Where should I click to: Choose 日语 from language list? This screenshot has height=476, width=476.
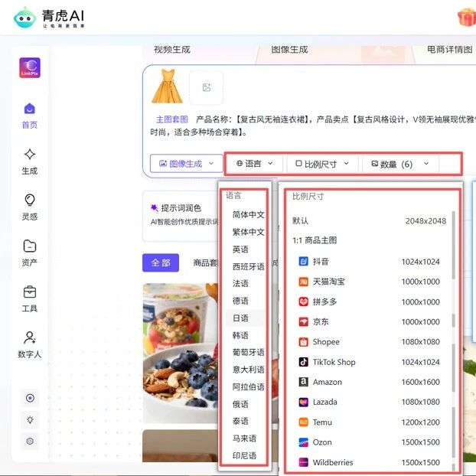pyautogui.click(x=245, y=318)
